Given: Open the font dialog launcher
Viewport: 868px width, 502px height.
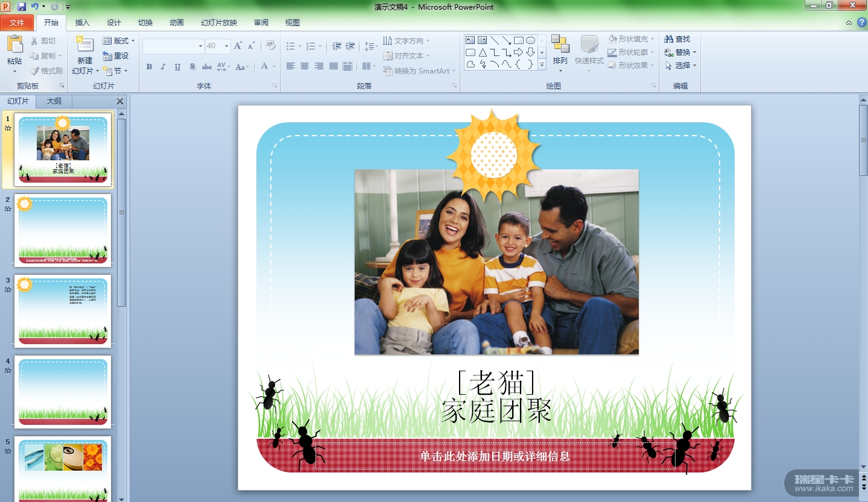Looking at the screenshot, I should click(x=274, y=86).
